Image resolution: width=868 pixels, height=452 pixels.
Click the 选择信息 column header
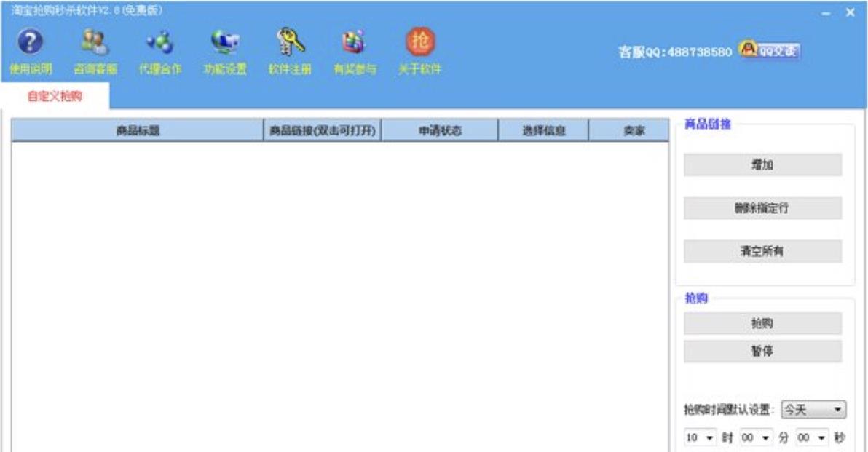543,130
